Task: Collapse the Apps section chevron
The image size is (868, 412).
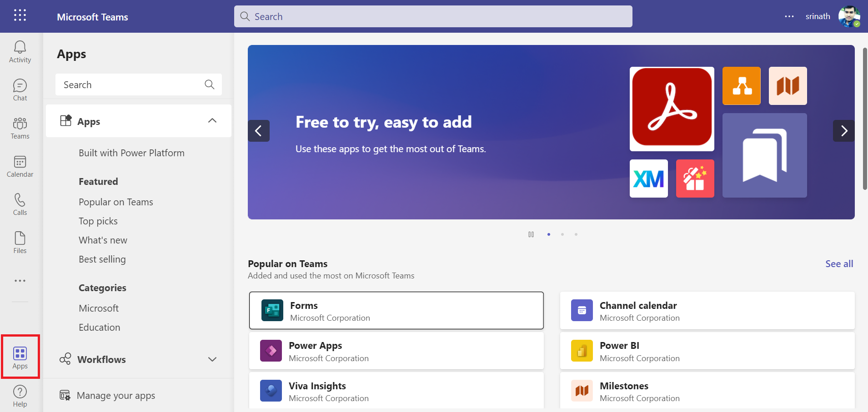Action: pyautogui.click(x=212, y=121)
